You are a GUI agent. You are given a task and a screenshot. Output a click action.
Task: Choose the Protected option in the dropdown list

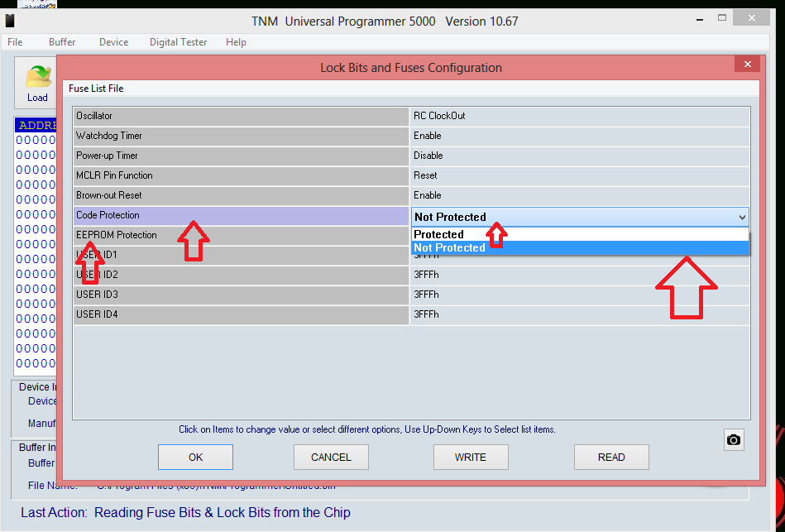pos(580,234)
